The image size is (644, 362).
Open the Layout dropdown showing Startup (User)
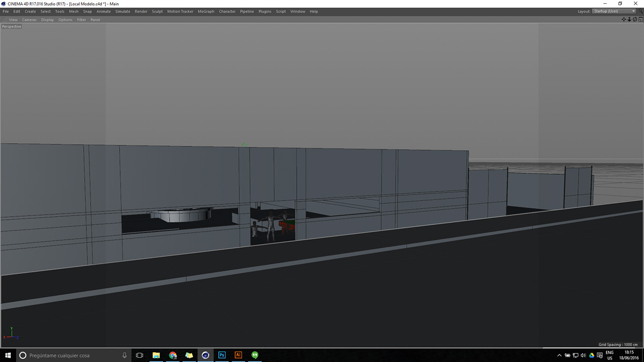click(614, 11)
